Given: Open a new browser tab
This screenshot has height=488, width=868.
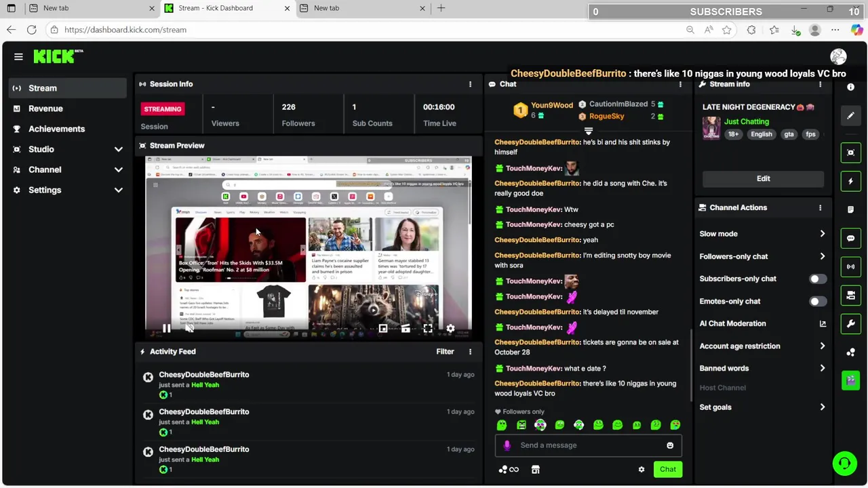Looking at the screenshot, I should (x=441, y=8).
